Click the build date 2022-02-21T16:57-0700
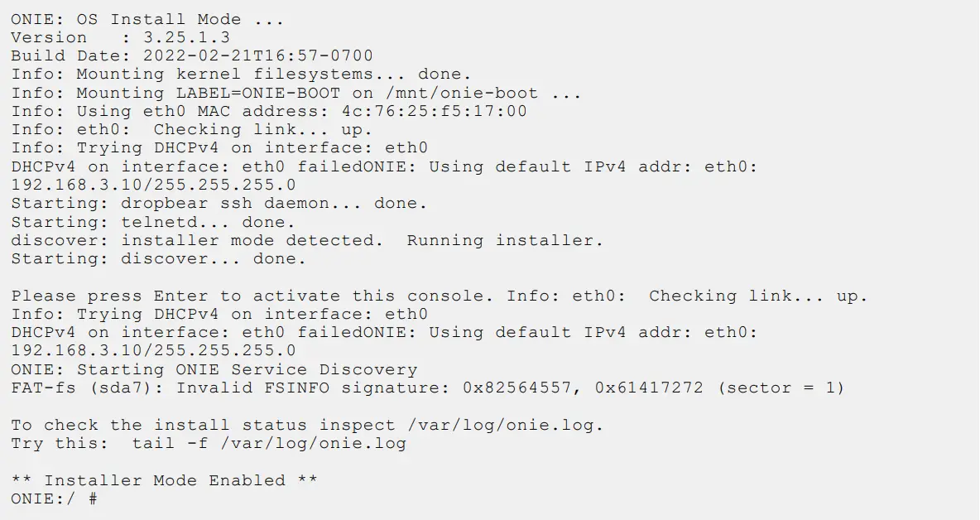The width and height of the screenshot is (980, 520). point(258,56)
